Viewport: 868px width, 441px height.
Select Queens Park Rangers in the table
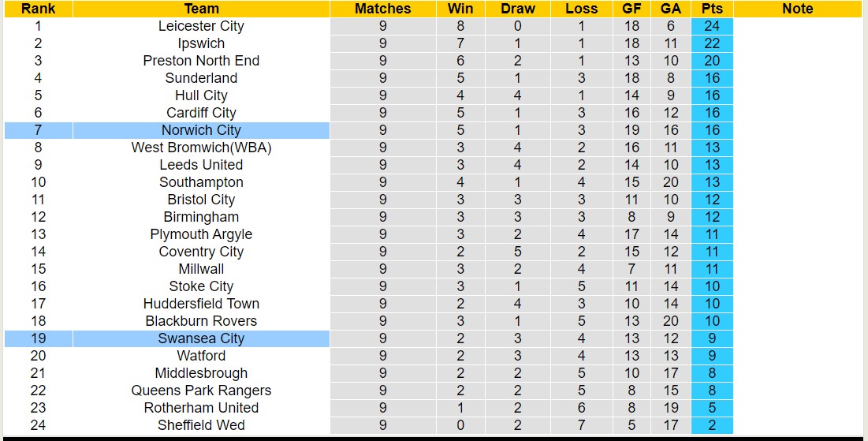201,391
